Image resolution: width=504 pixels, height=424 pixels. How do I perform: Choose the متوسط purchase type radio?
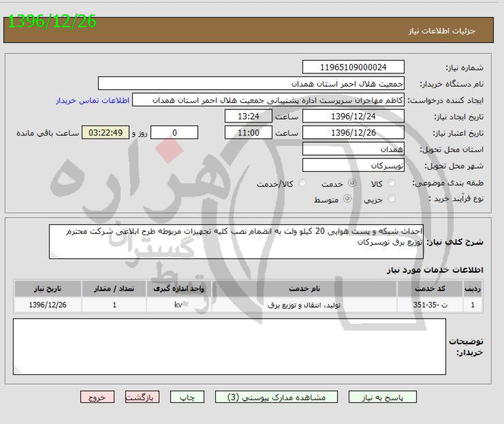(347, 199)
